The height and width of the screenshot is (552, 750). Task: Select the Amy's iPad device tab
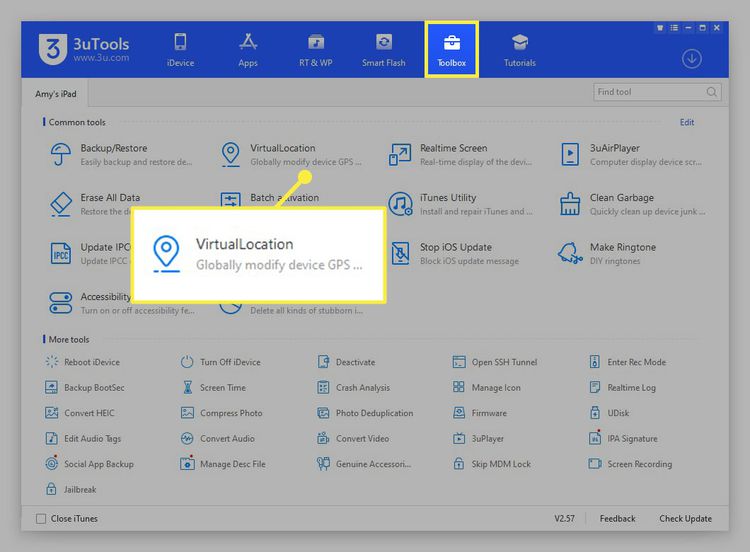[55, 94]
